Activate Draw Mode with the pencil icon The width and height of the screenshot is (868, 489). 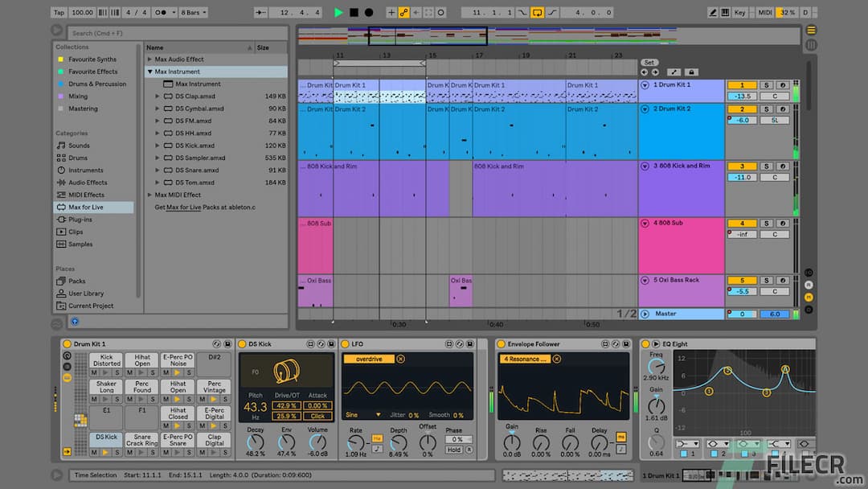712,11
